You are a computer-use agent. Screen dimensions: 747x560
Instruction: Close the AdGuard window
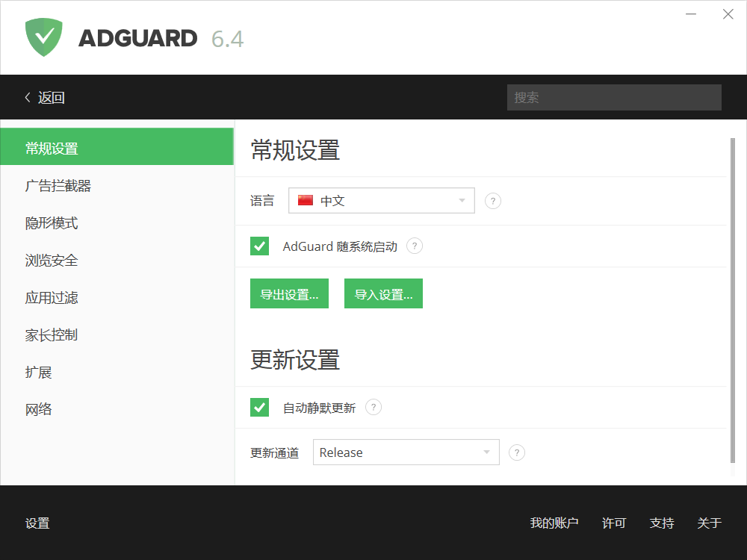[x=728, y=14]
